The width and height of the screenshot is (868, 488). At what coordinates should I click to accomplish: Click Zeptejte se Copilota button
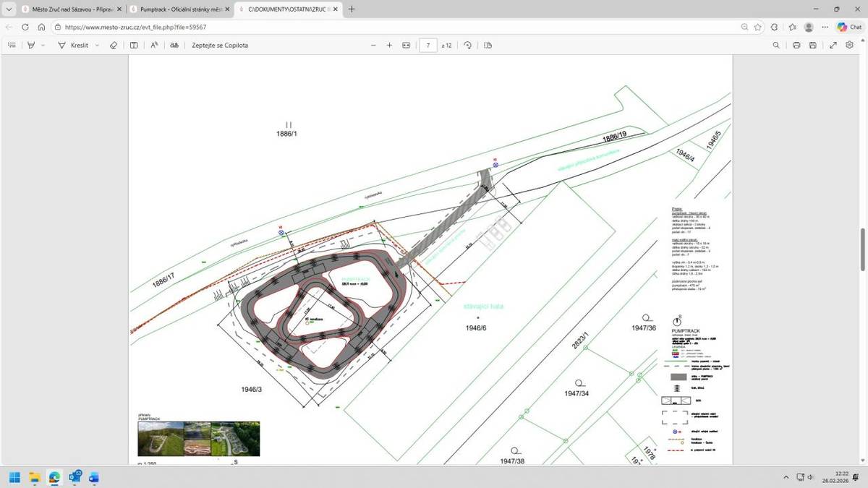click(220, 45)
